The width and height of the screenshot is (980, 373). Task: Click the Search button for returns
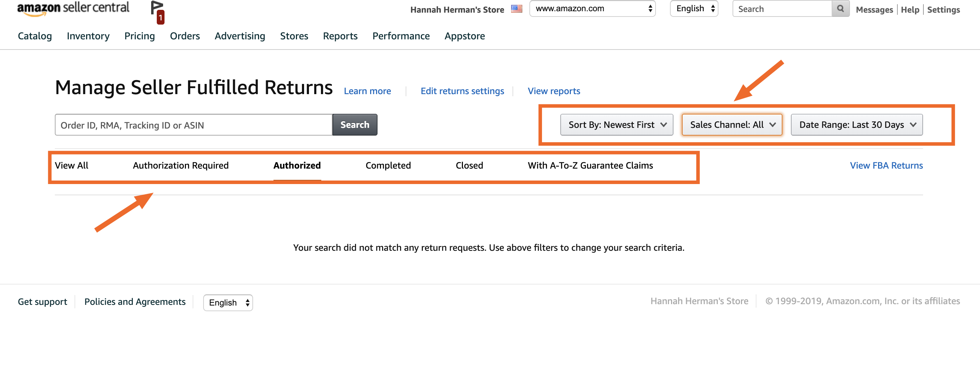pos(355,125)
